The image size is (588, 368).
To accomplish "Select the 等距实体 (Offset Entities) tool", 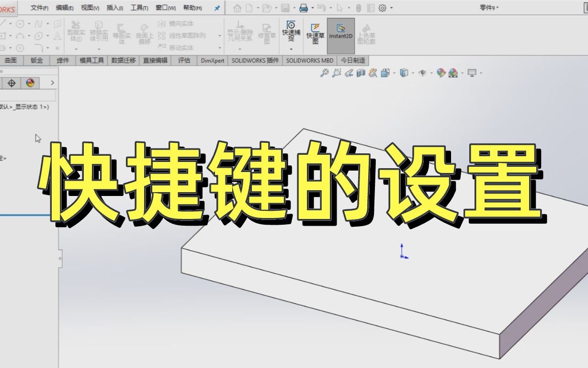I will click(x=122, y=33).
